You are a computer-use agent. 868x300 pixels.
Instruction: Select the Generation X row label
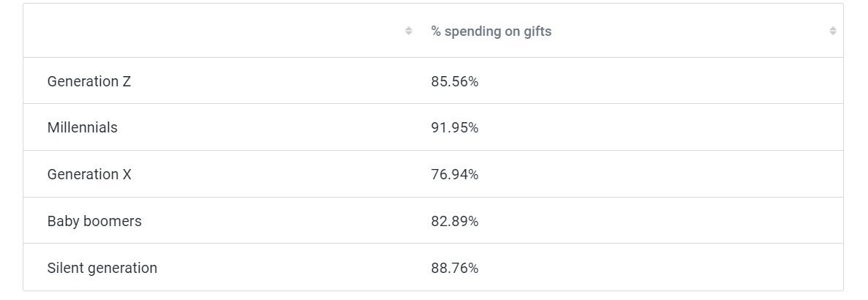click(x=89, y=174)
